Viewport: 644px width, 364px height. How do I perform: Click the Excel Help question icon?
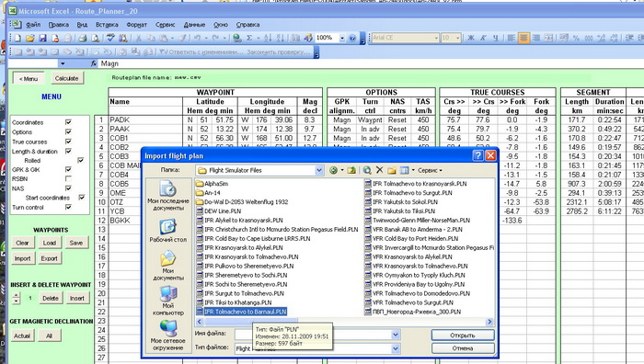pyautogui.click(x=352, y=39)
